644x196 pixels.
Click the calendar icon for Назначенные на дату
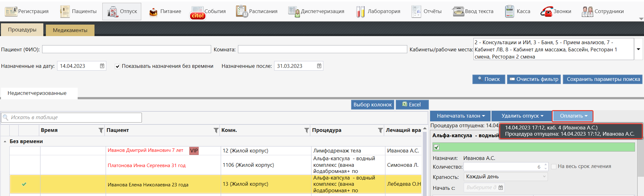(102, 66)
